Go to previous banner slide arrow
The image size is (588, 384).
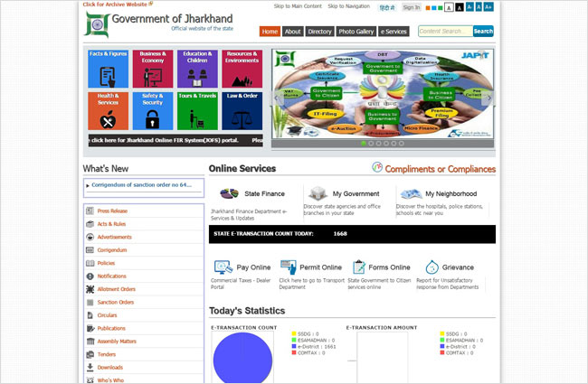[x=279, y=98]
